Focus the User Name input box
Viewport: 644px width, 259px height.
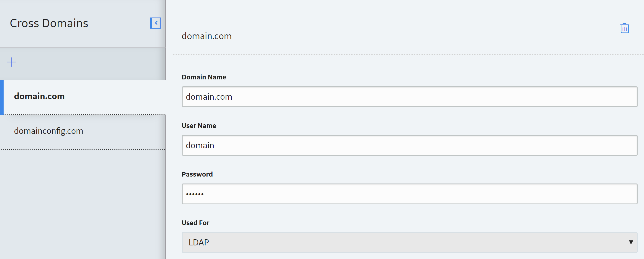[x=410, y=145]
